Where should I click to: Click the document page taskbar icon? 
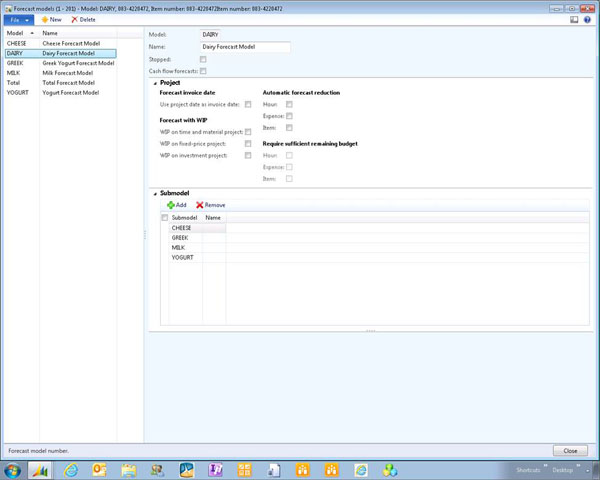tap(274, 470)
